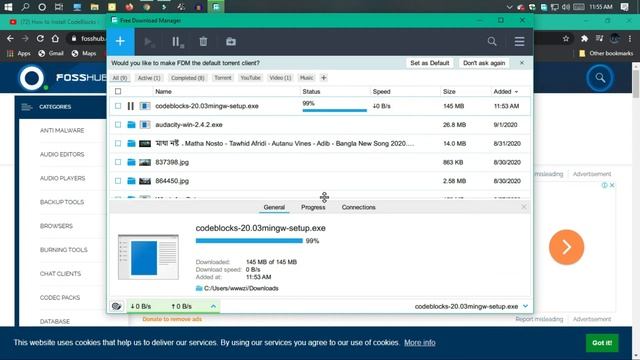This screenshot has height=360, width=640.
Task: Click the pause downloads toolbar icon
Action: (x=177, y=42)
